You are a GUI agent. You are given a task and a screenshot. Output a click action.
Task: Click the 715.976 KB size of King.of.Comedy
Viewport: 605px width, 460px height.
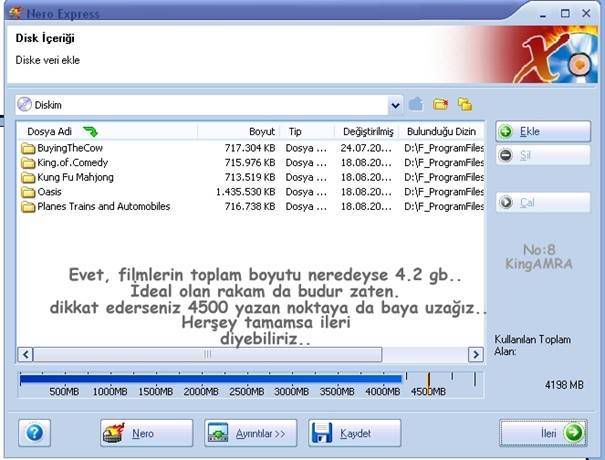250,163
